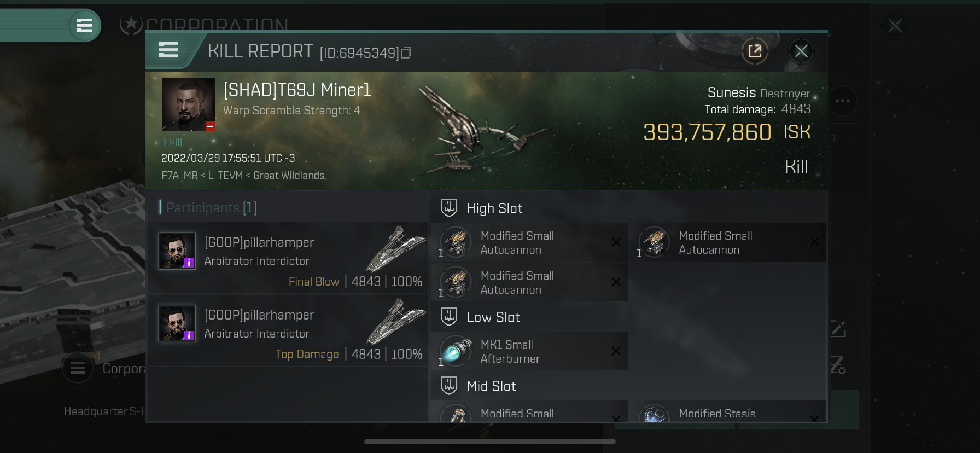Click the MK1 Small Afterburner module icon

[x=456, y=351]
